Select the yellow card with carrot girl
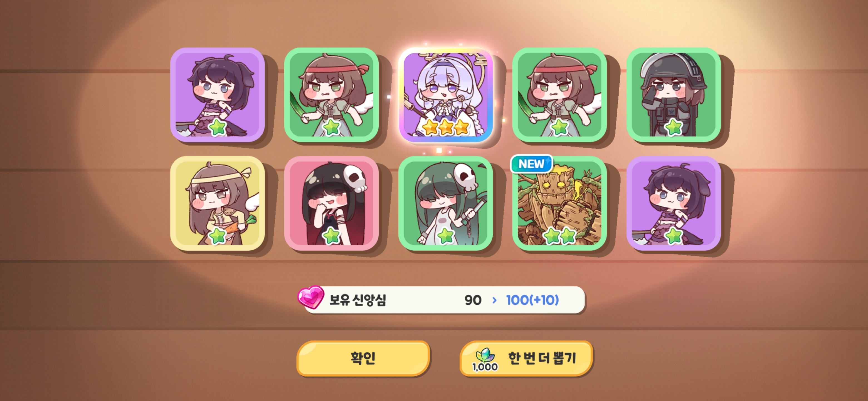Image resolution: width=868 pixels, height=401 pixels. coord(217,203)
